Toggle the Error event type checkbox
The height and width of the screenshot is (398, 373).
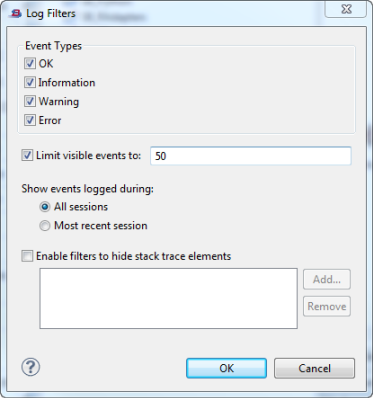(x=30, y=120)
